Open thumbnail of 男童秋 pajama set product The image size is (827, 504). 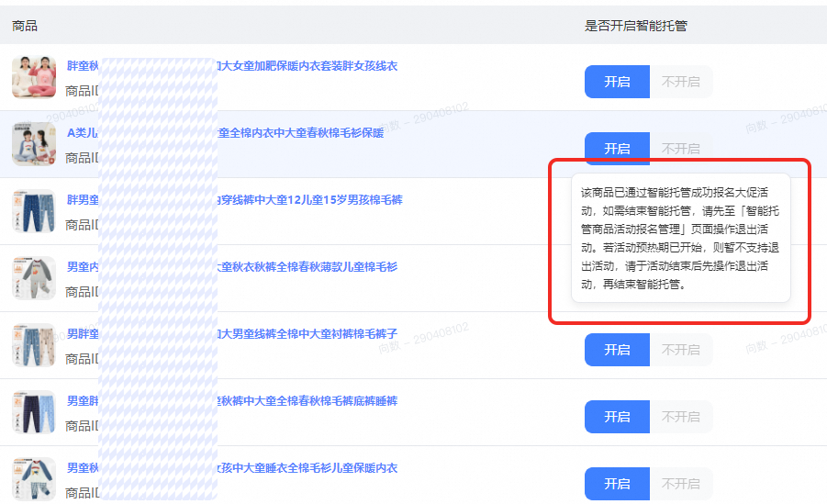(x=34, y=479)
